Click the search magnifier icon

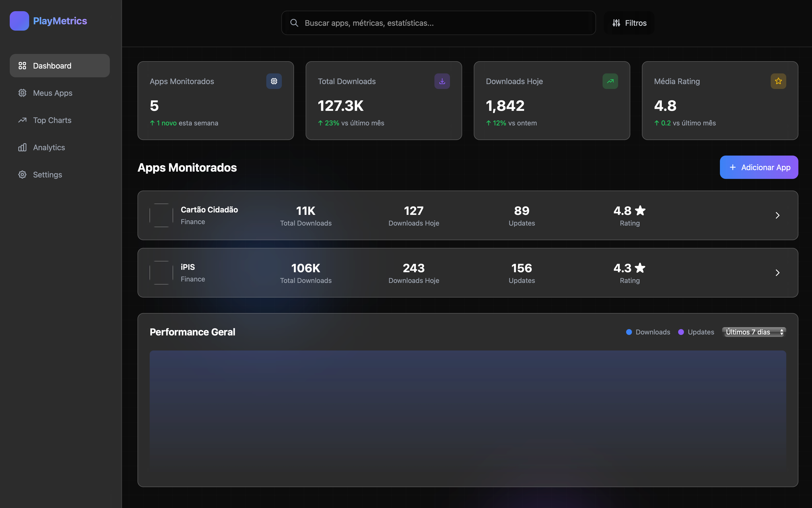point(294,23)
